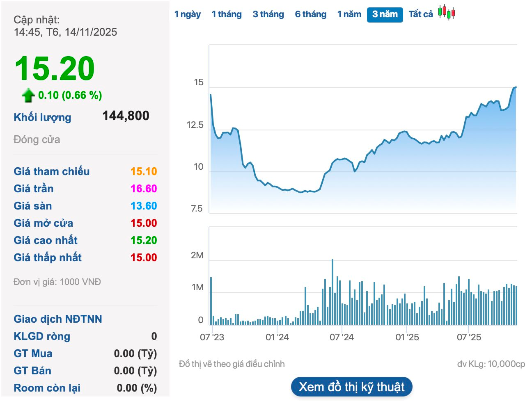Click the Giá trần value 16.60
532x401 pixels.
[x=144, y=189]
